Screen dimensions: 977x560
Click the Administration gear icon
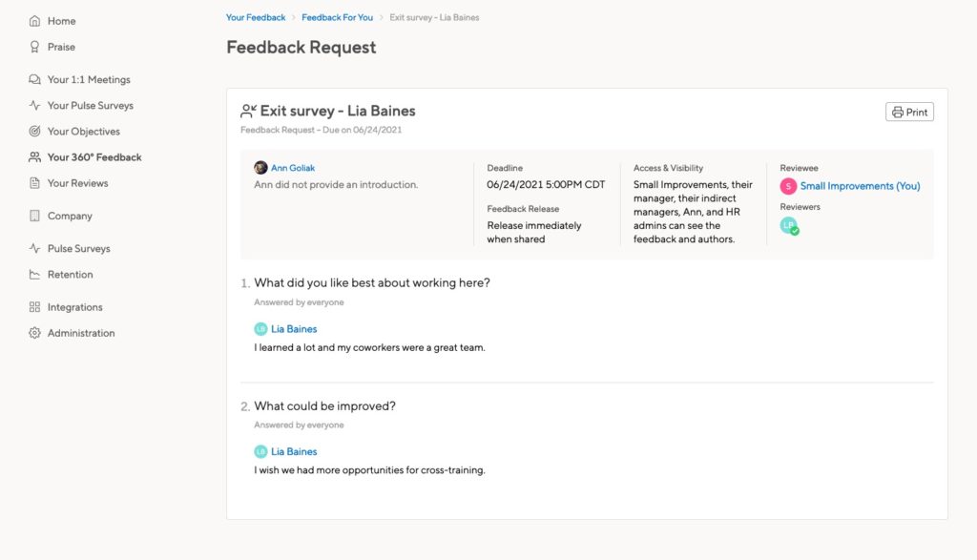[x=35, y=333]
